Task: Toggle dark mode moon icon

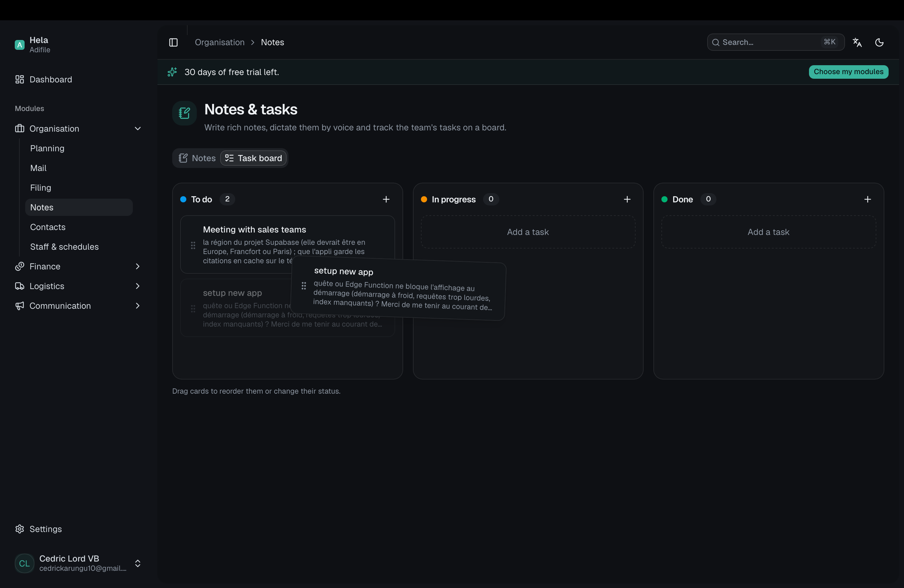Action: [x=879, y=42]
